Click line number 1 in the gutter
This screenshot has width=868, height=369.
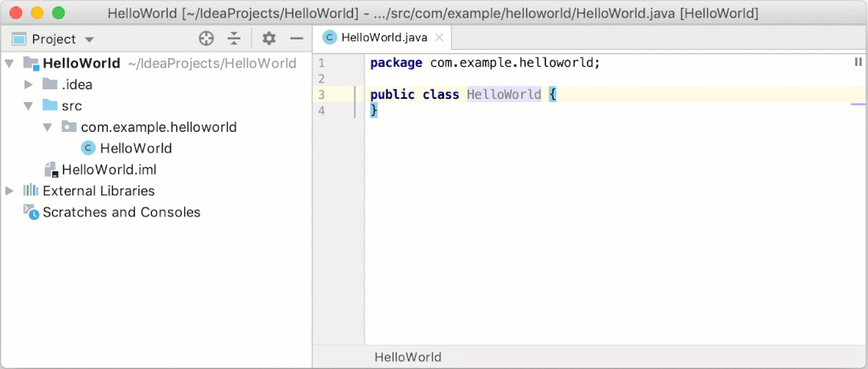coord(322,63)
